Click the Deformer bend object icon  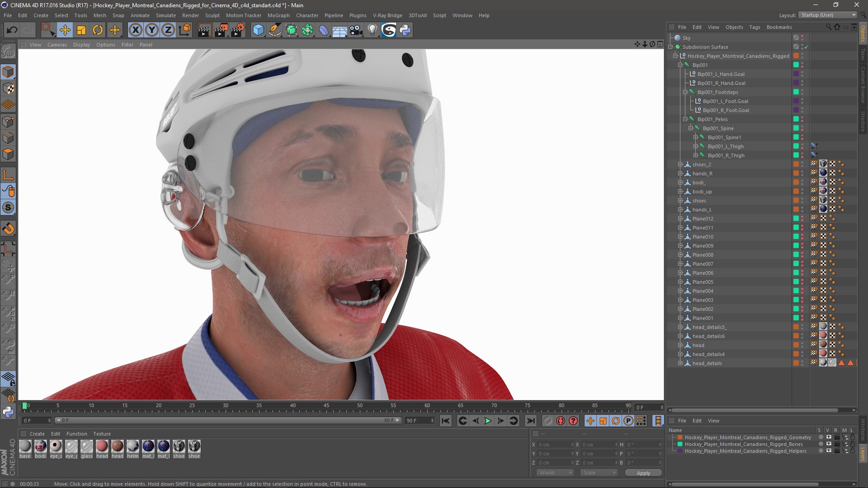coord(324,30)
